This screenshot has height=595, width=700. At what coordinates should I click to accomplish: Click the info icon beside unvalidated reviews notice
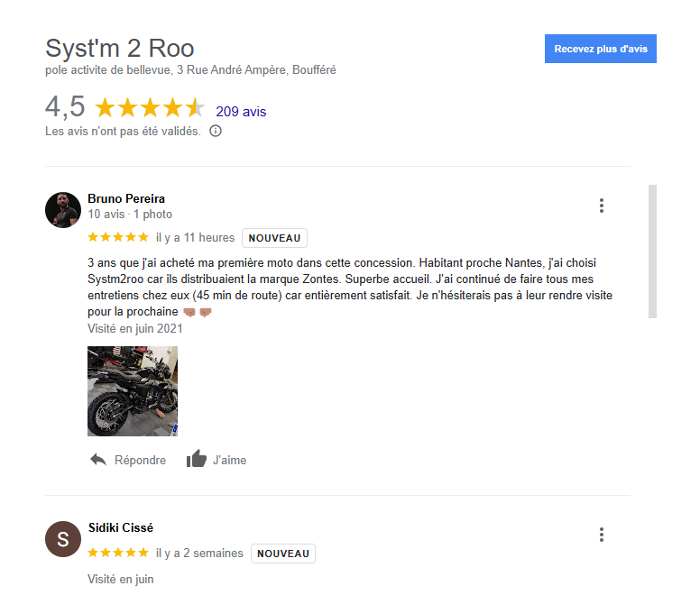point(216,131)
